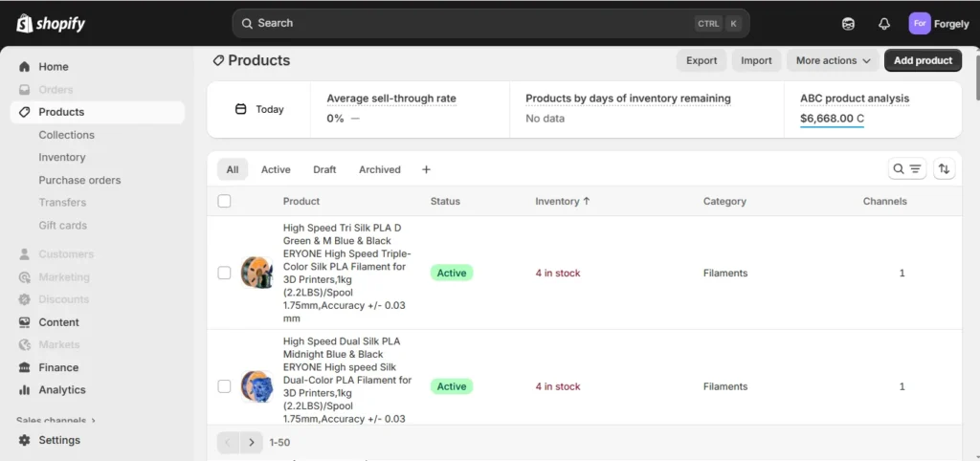Go to next page of products
This screenshot has width=980, height=461.
tap(252, 442)
